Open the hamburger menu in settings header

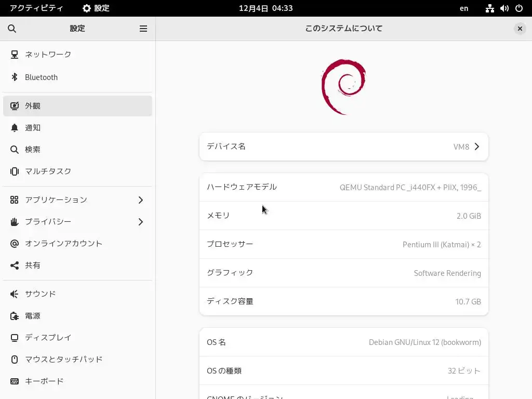pos(143,29)
